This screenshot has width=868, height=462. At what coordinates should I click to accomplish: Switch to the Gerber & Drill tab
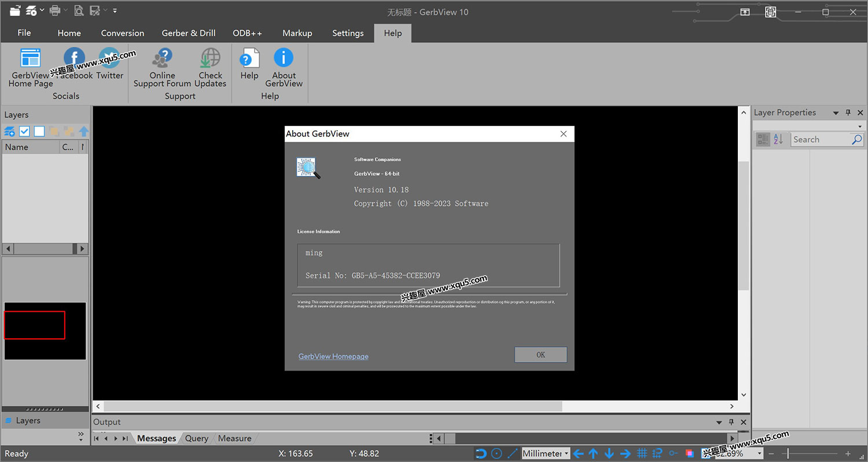[x=189, y=33]
